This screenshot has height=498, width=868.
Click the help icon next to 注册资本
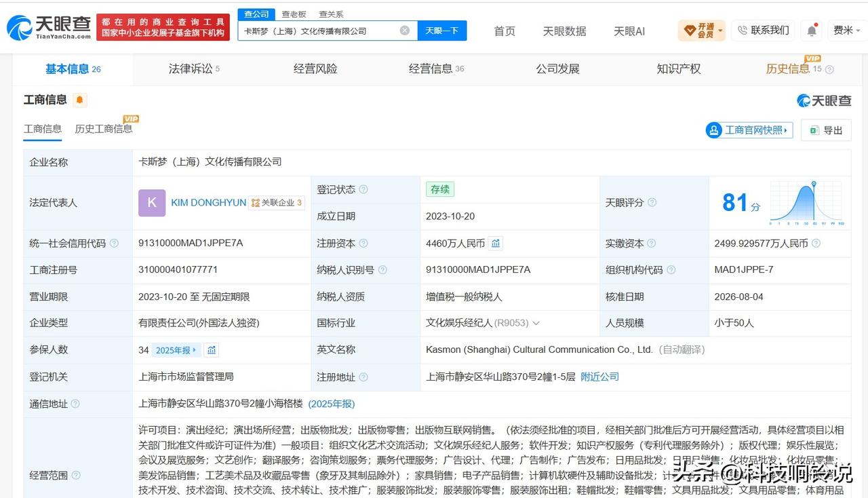coord(363,243)
